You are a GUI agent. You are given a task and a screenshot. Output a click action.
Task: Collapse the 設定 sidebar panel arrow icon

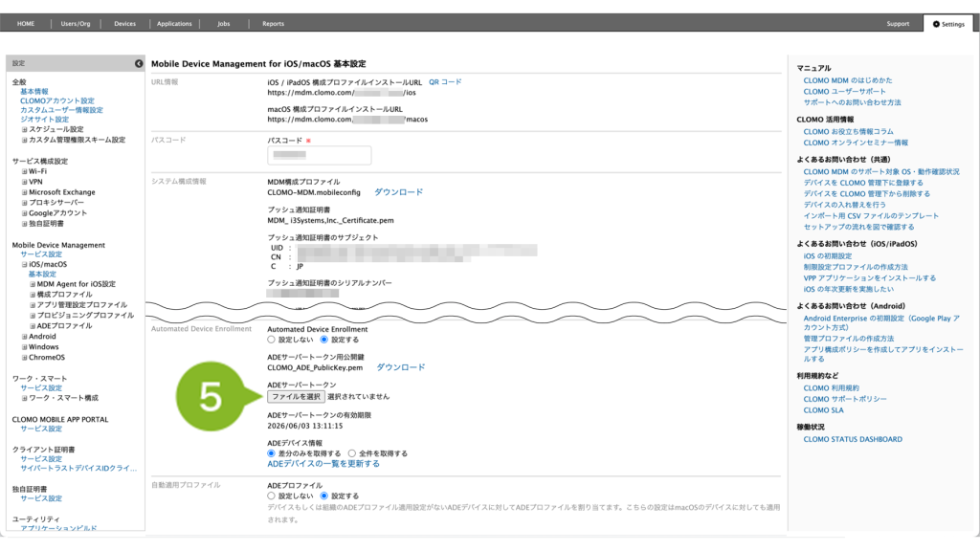138,63
